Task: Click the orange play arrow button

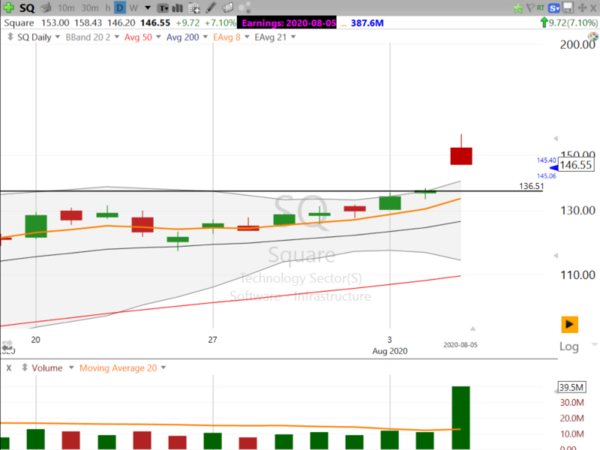Action: 569,324
